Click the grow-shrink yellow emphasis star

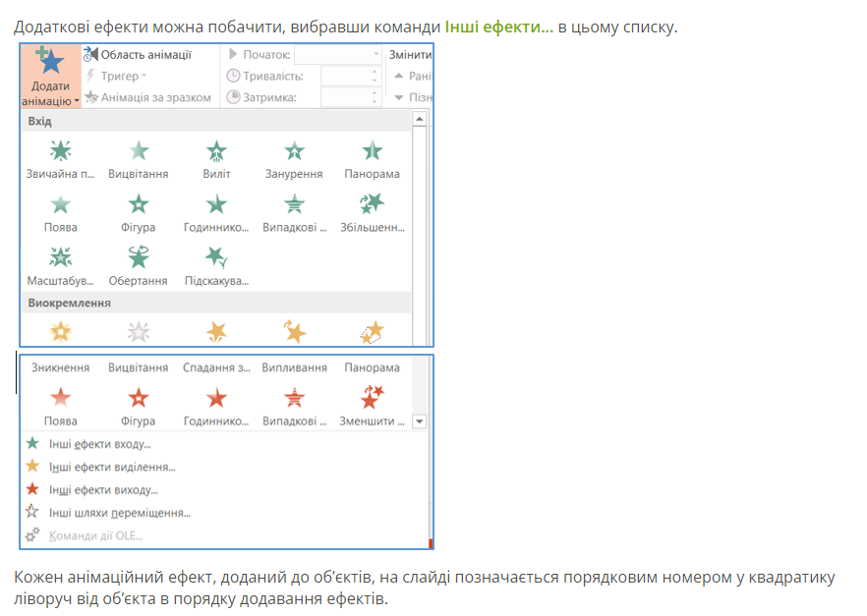tap(373, 332)
